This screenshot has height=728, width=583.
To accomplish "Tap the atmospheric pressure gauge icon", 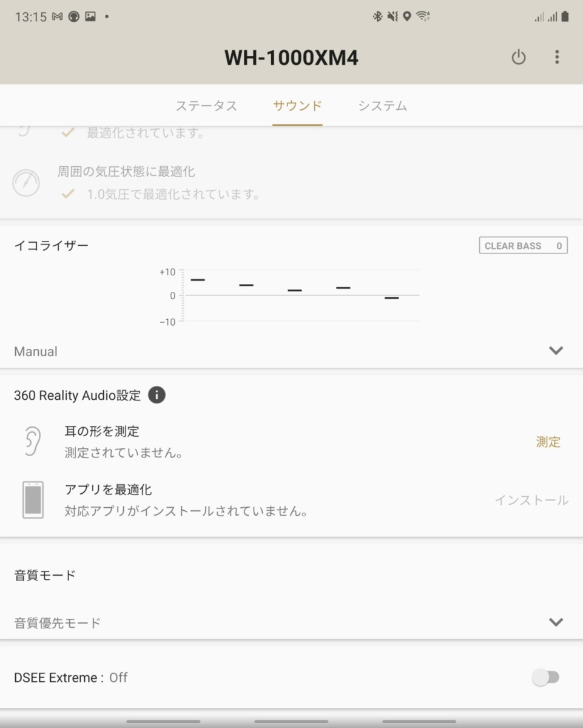I will pos(26,183).
